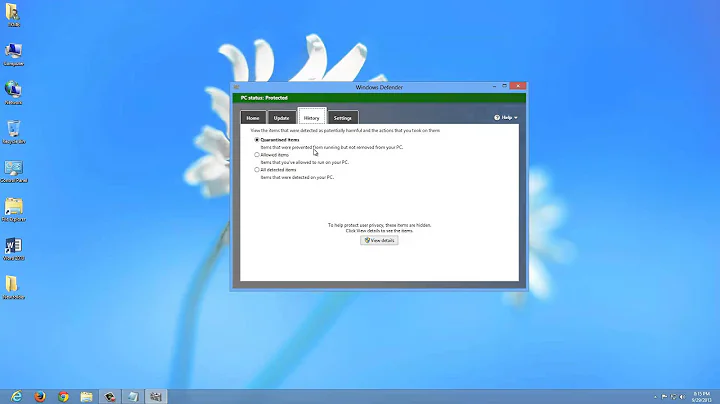This screenshot has height=404, width=720.
Task: Open the Settings tab
Action: coord(343,118)
